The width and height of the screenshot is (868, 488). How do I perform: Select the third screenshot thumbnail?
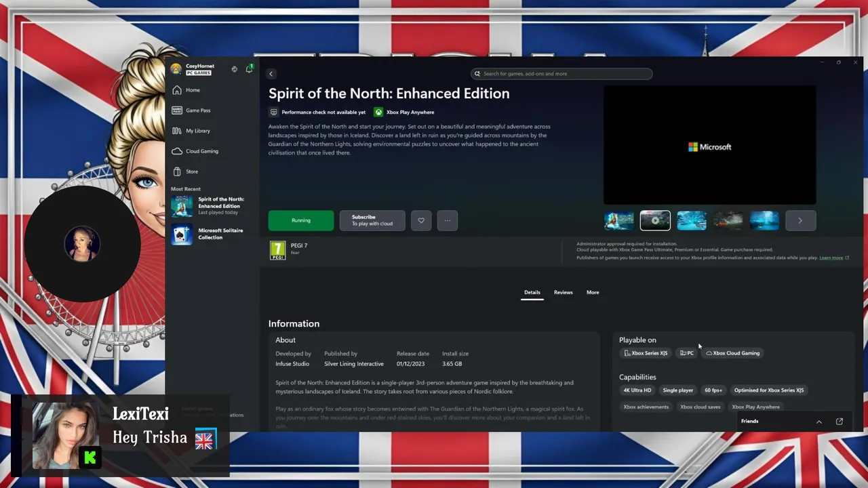tap(692, 220)
